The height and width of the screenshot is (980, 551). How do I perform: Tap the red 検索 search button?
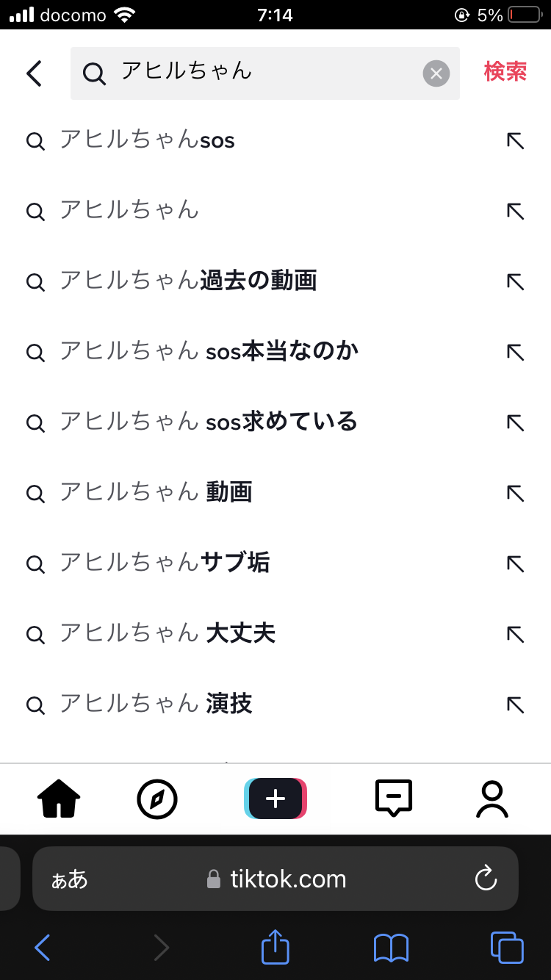[505, 72]
